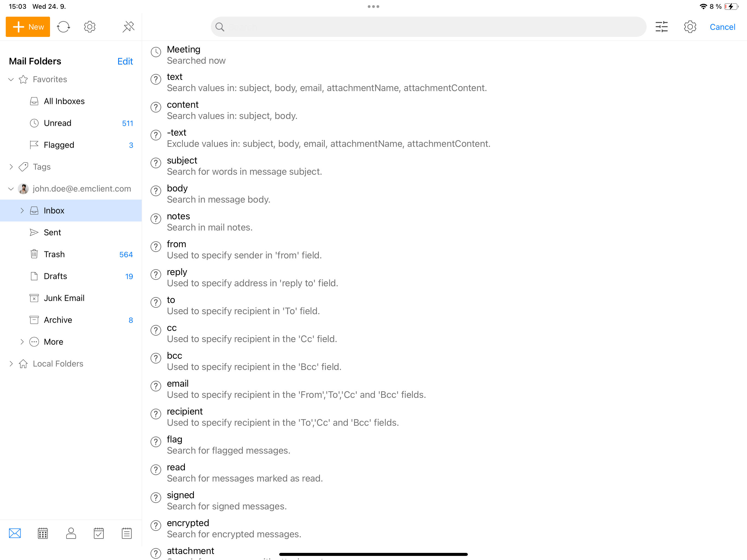Tap the Wi-Fi status icon
The height and width of the screenshot is (560, 747).
pyautogui.click(x=703, y=6)
